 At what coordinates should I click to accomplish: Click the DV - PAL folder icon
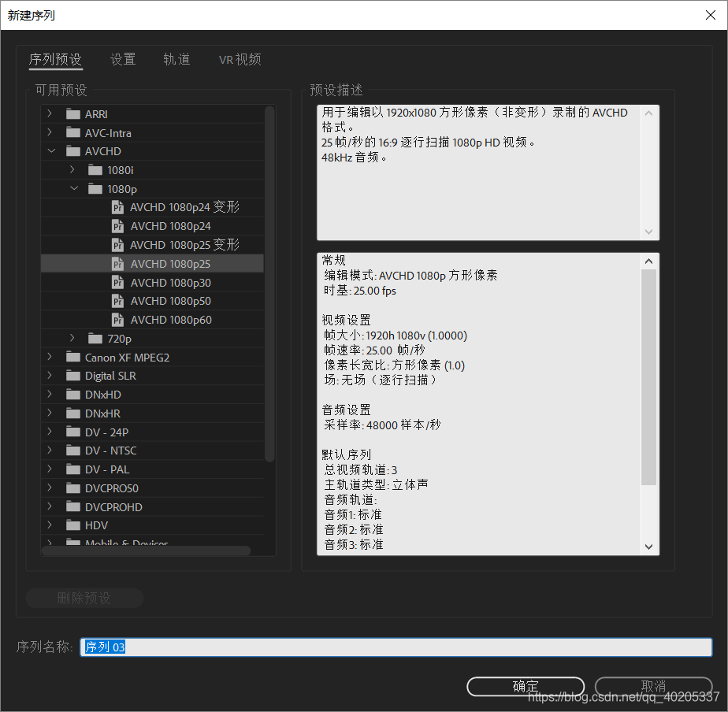tap(73, 469)
